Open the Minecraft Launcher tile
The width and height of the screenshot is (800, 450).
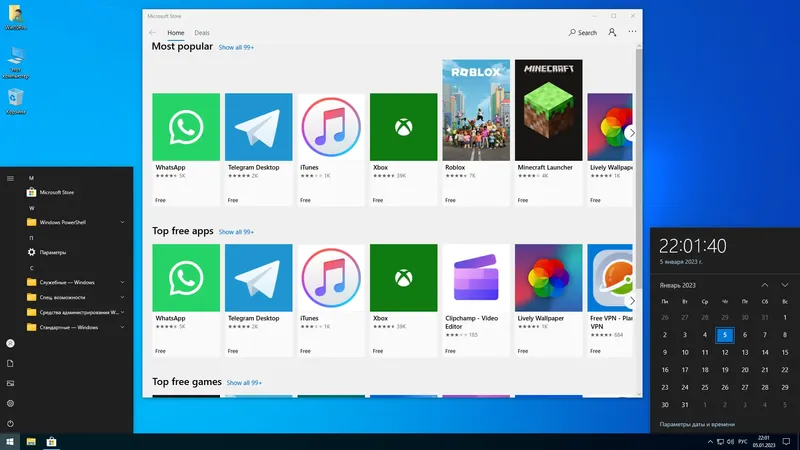tap(548, 133)
